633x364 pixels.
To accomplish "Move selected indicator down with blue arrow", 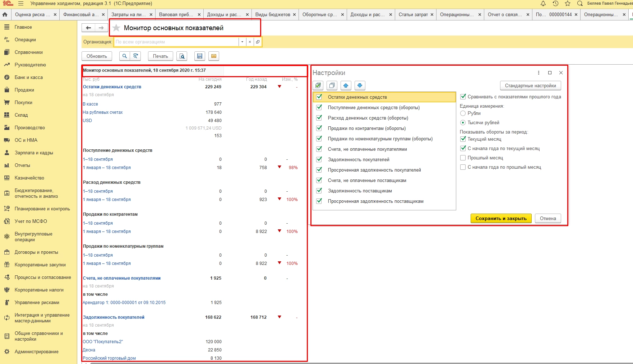I will point(360,85).
